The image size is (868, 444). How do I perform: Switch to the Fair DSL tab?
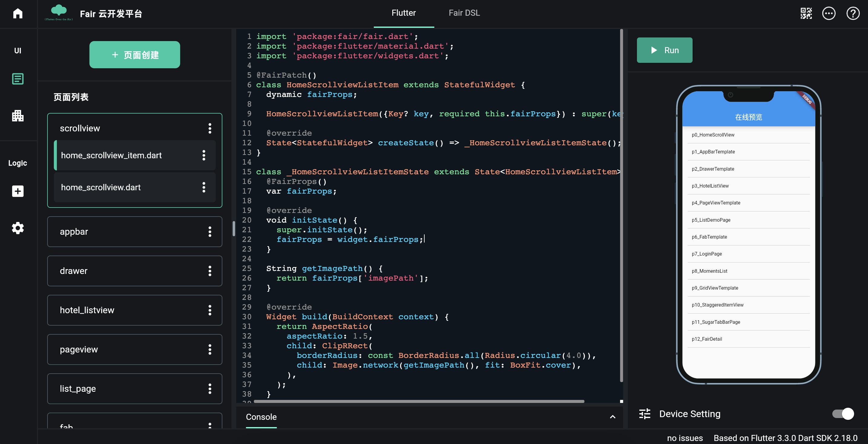coord(464,13)
